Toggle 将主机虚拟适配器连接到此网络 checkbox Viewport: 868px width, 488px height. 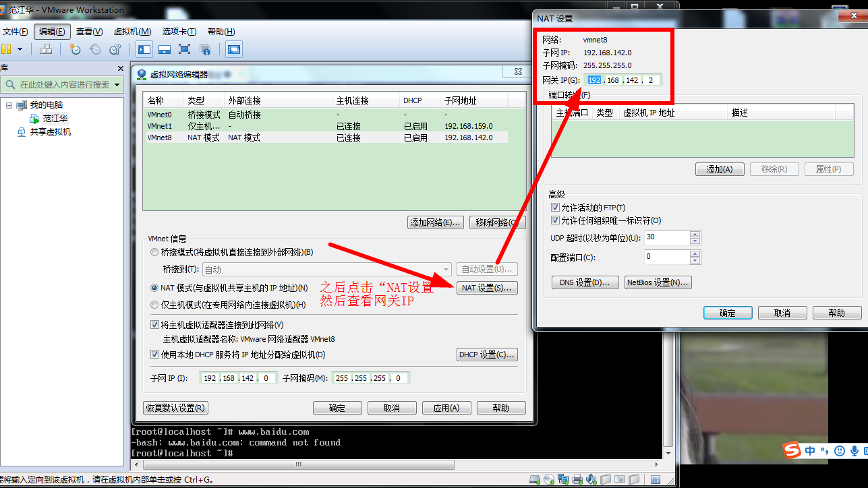pos(155,325)
